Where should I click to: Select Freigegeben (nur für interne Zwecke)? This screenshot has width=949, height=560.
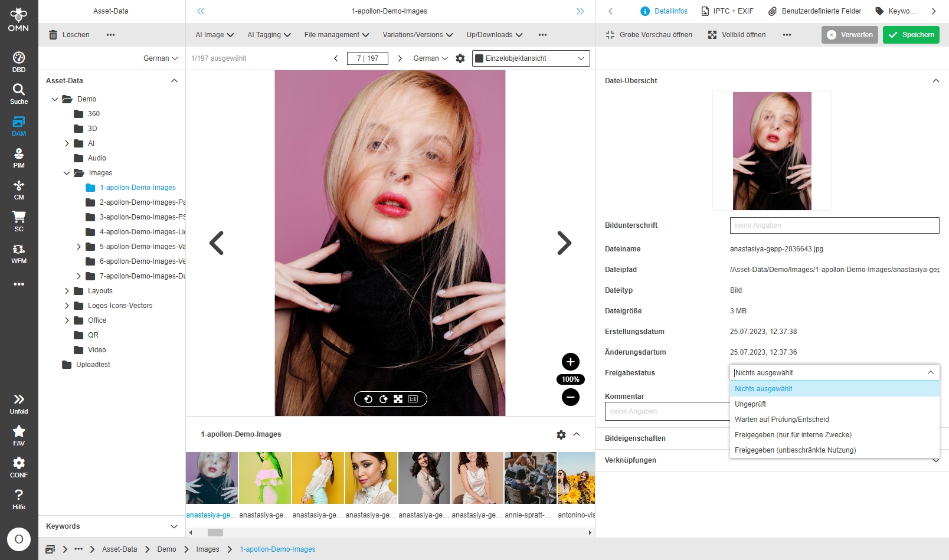[x=835, y=435]
